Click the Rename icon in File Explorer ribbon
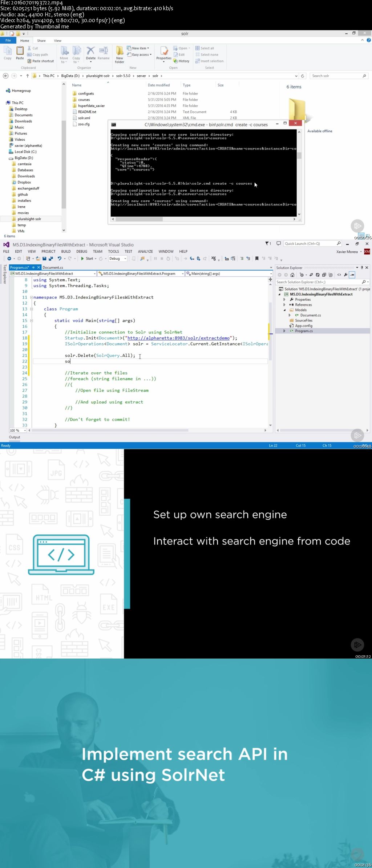372x868 pixels. point(104,51)
